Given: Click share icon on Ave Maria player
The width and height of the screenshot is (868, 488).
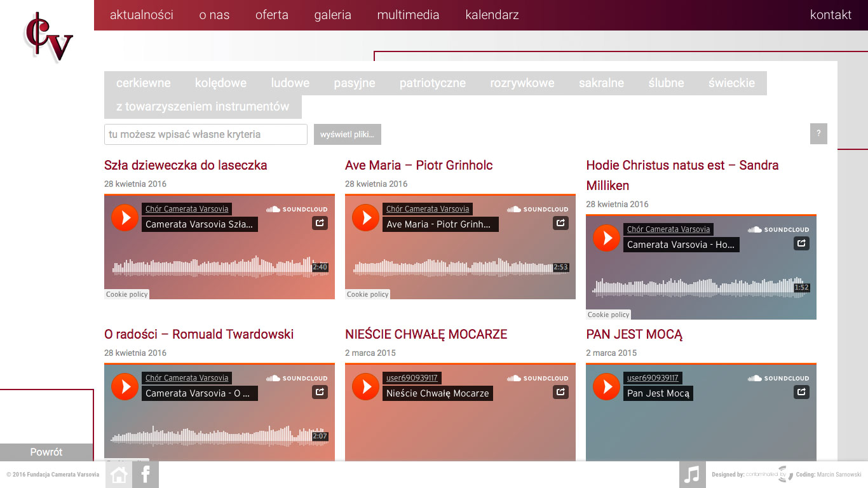Looking at the screenshot, I should [x=560, y=223].
